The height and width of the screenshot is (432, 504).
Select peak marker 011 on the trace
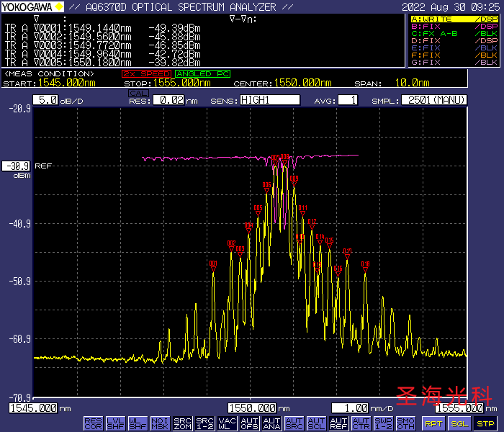[x=303, y=211]
